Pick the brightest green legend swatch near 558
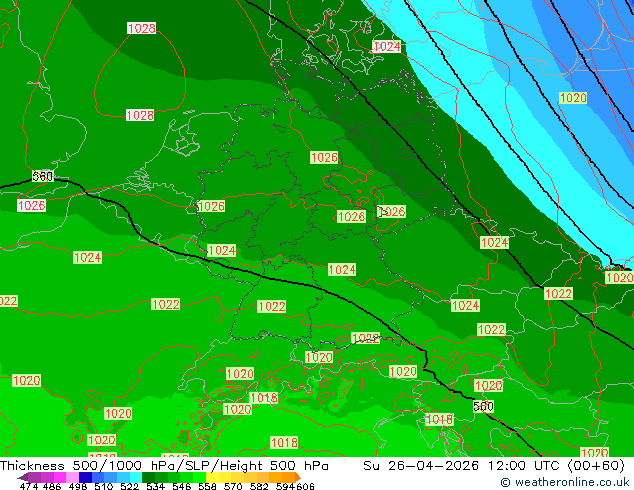This screenshot has height=490, width=634. coord(200,477)
